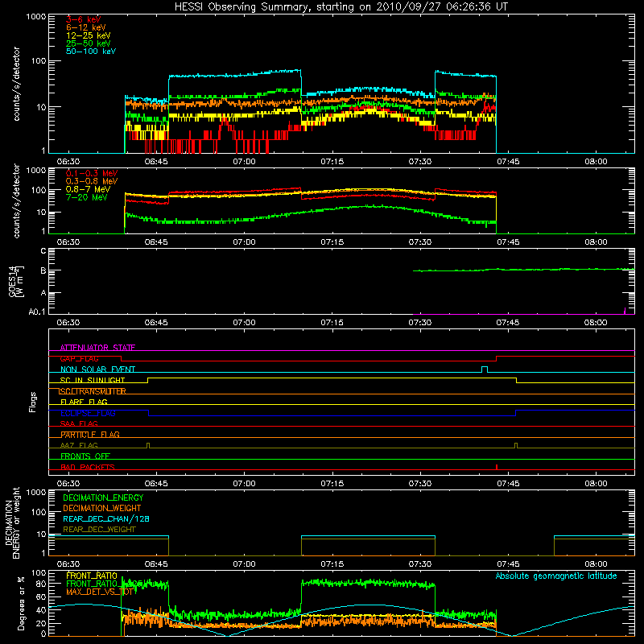Screen dimensions: 644x644
Task: Click the ECLIPSE_FLAG falling step near 06:44
Action: click(148, 413)
